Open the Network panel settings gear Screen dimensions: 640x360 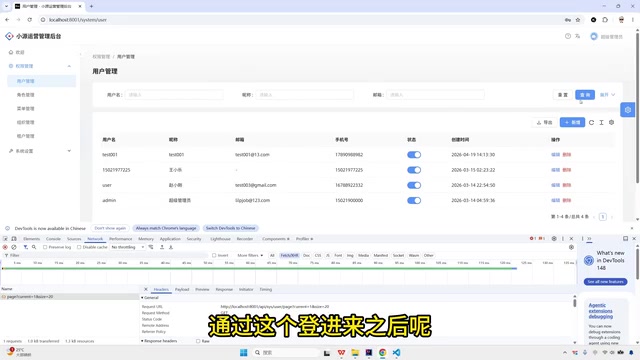tap(571, 247)
